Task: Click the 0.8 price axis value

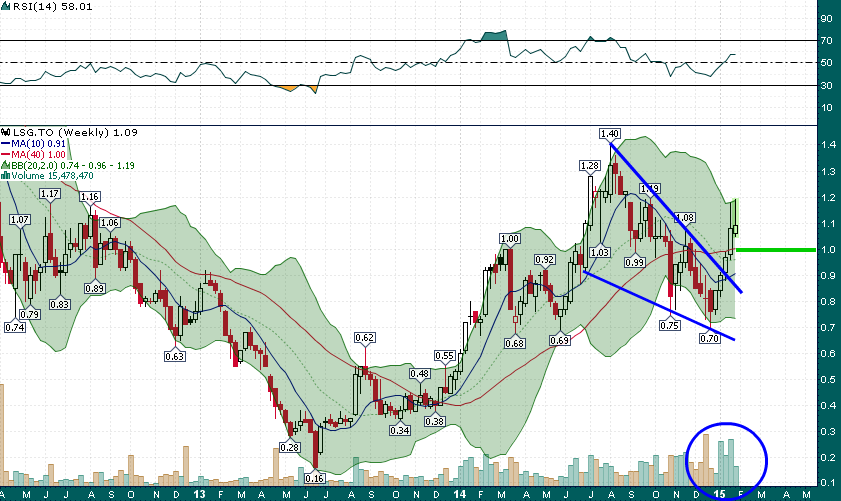Action: click(x=828, y=302)
